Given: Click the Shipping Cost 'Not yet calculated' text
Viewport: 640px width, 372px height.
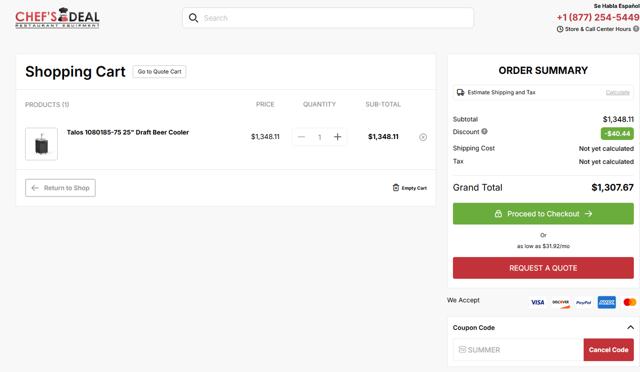Looking at the screenshot, I should 606,149.
